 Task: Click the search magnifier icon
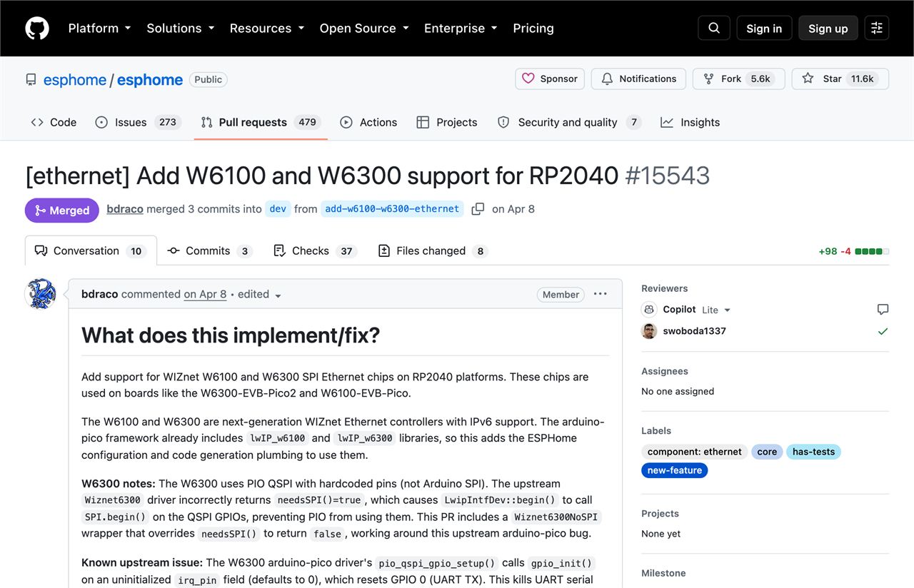click(x=714, y=29)
